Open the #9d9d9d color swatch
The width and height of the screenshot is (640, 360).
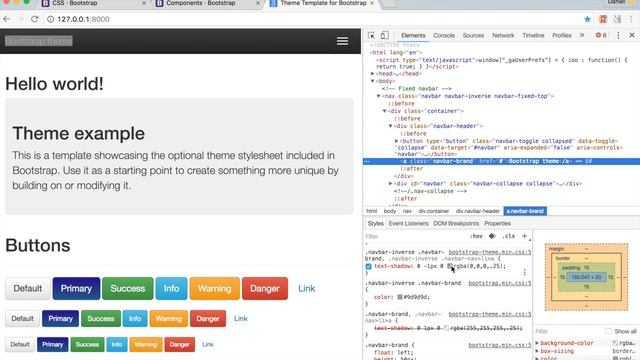pos(400,297)
